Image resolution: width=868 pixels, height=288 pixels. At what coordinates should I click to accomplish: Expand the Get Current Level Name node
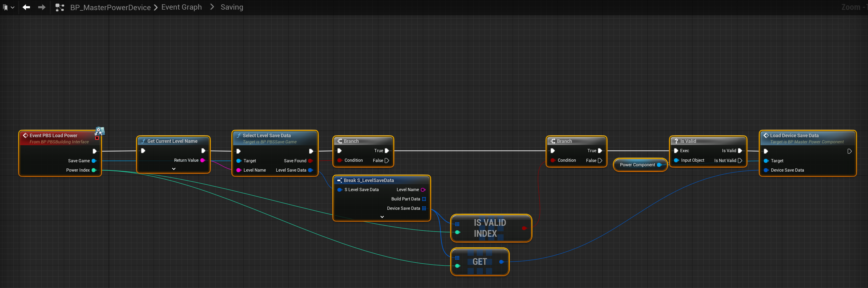coord(174,169)
